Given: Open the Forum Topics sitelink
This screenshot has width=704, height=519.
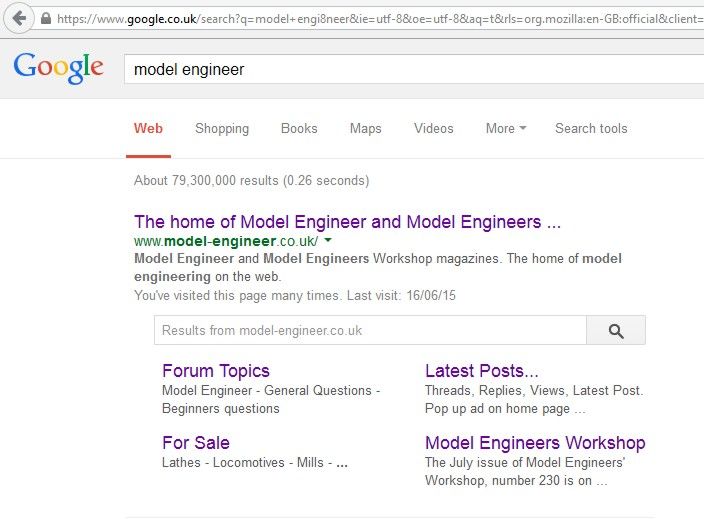Looking at the screenshot, I should pyautogui.click(x=216, y=371).
